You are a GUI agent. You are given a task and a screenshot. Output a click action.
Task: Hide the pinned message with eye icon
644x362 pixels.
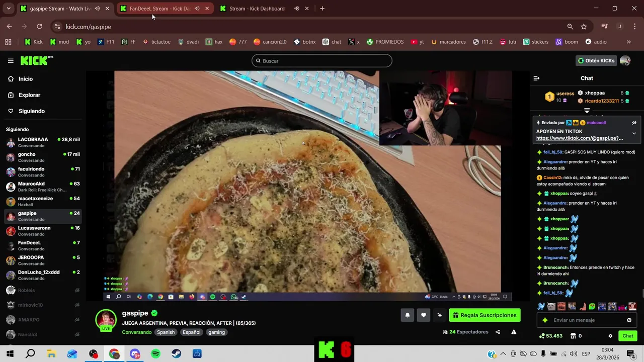(634, 123)
